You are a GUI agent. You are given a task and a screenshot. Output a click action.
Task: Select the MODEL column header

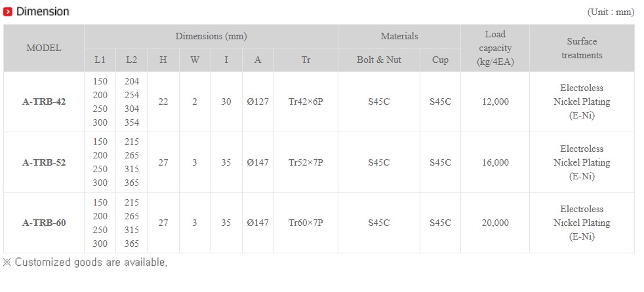pos(44,48)
